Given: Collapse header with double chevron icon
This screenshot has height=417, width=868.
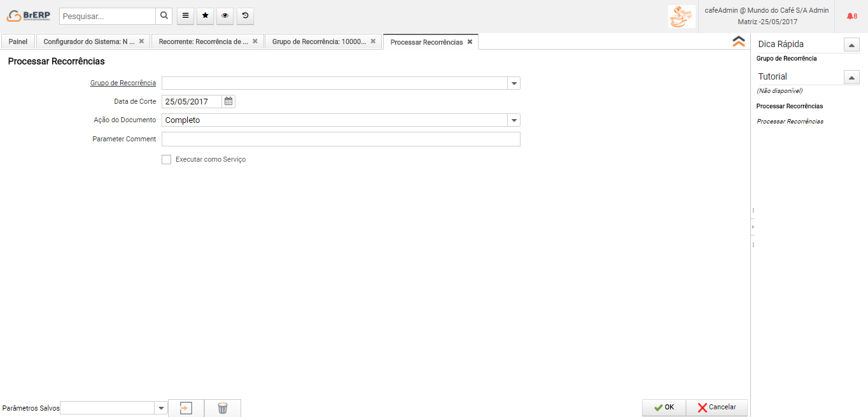Looking at the screenshot, I should click(x=739, y=41).
